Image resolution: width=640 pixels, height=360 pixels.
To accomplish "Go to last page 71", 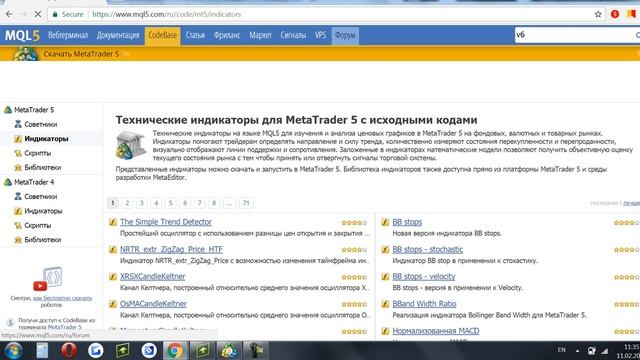I will pos(246,203).
